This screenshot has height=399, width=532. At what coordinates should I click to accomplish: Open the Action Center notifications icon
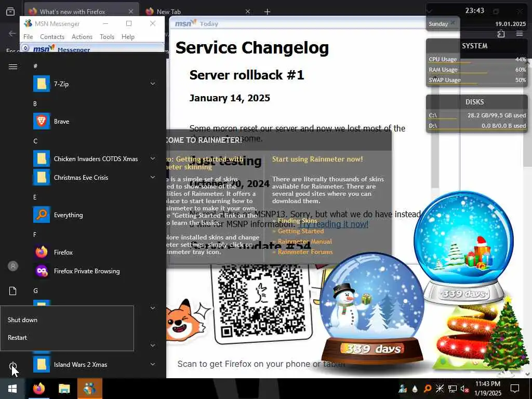coord(515,389)
